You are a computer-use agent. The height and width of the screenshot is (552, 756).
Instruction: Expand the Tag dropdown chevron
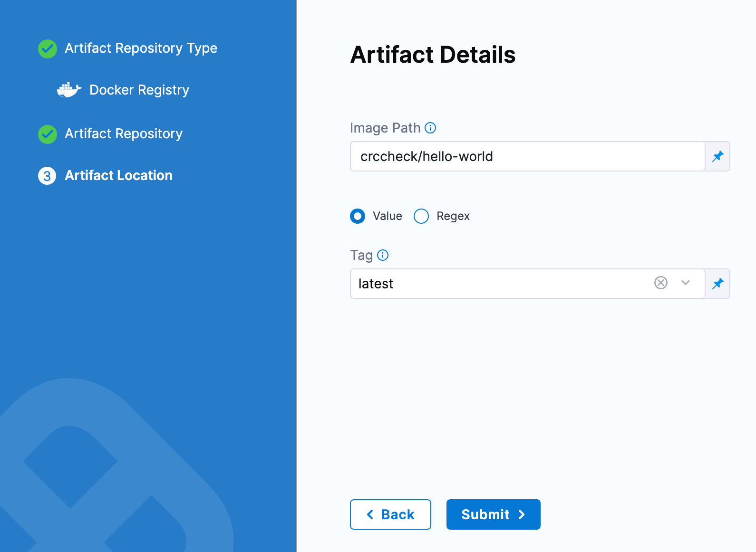coord(685,283)
